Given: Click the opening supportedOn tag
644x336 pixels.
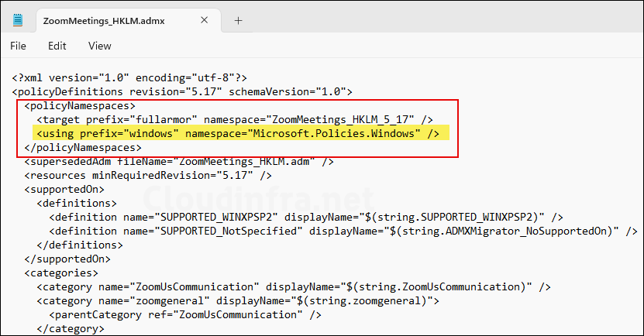Looking at the screenshot, I should coord(64,190).
